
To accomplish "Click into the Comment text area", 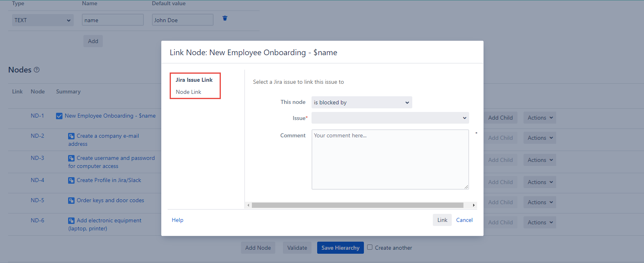I will (390, 159).
